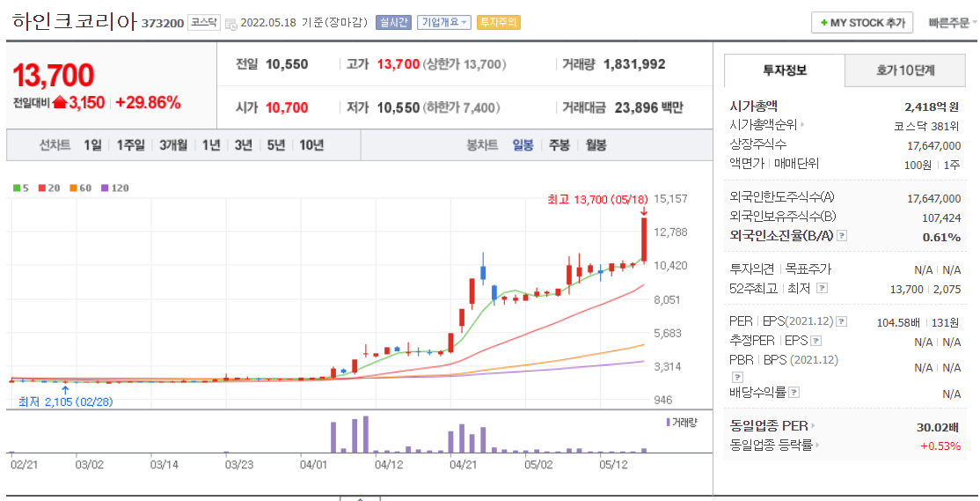Switch to the 호가10단계 tab
Viewport: 980px width, 501px height.
[905, 70]
